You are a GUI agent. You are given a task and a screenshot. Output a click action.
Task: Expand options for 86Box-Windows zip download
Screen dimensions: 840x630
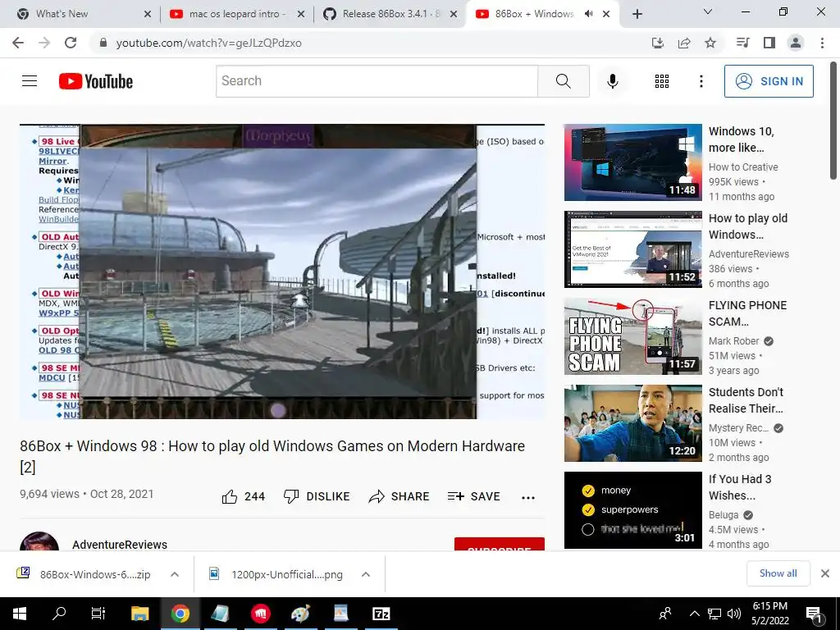tap(175, 574)
